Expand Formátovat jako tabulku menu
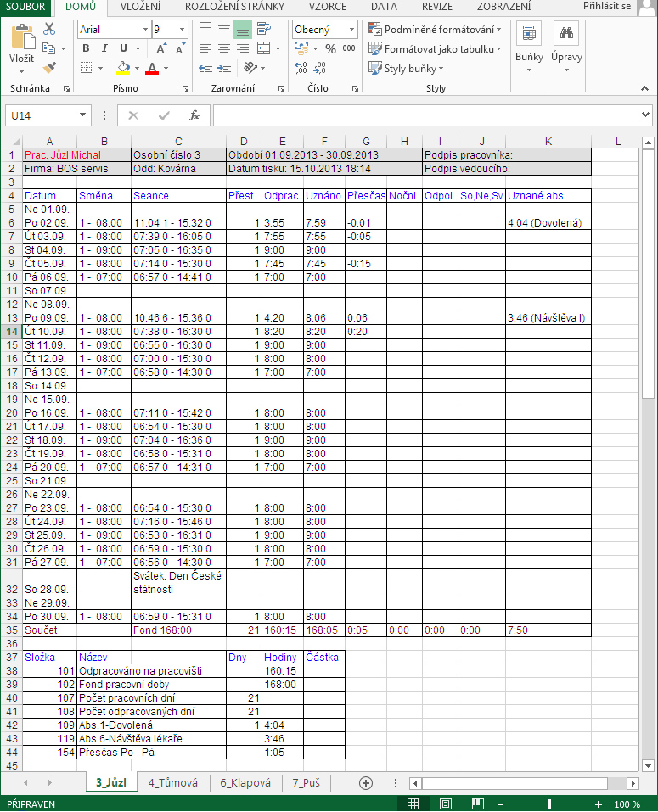 coord(435,48)
